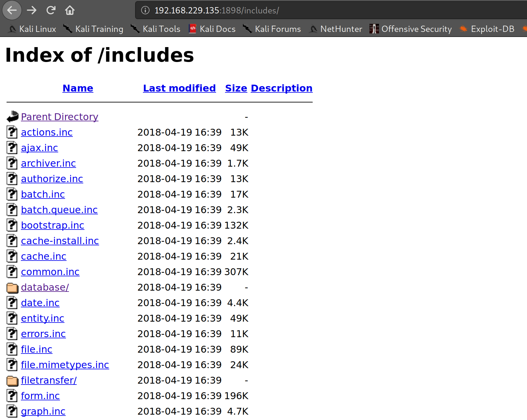
Task: Click the Parent Directory arrow icon
Action: click(x=12, y=117)
